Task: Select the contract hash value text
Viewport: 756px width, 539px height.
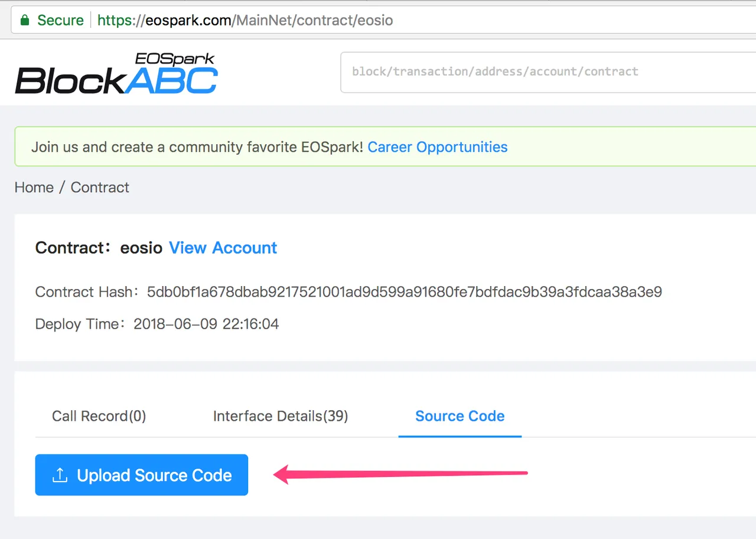Action: pyautogui.click(x=405, y=292)
